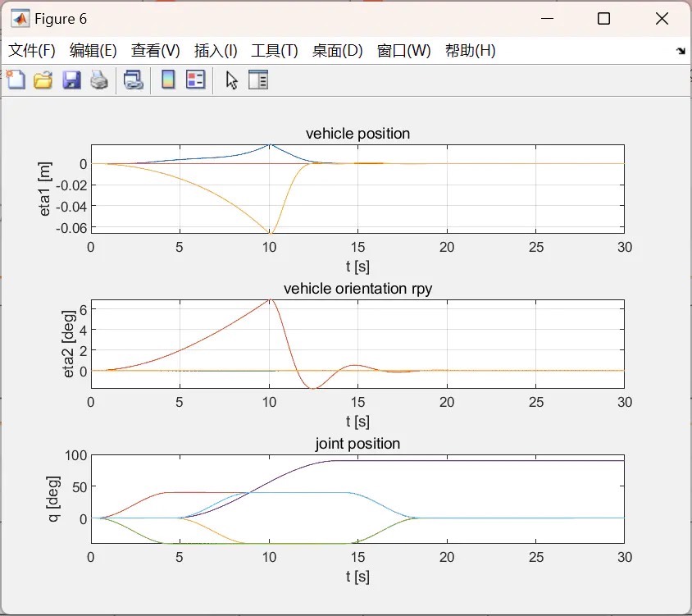Viewport: 692px width, 616px height.
Task: Insert colorbar using the toolbar icon
Action: (168, 80)
